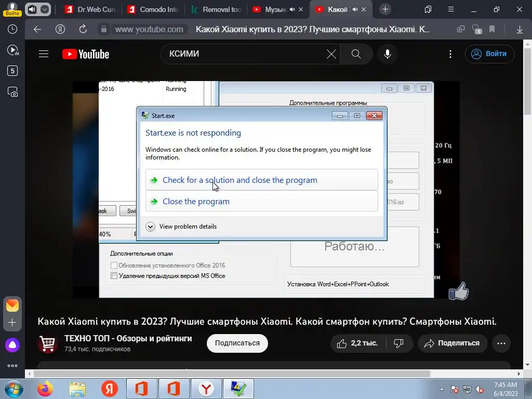Open the red Яндекс taskbar icon
Image resolution: width=532 pixels, height=399 pixels.
click(110, 389)
